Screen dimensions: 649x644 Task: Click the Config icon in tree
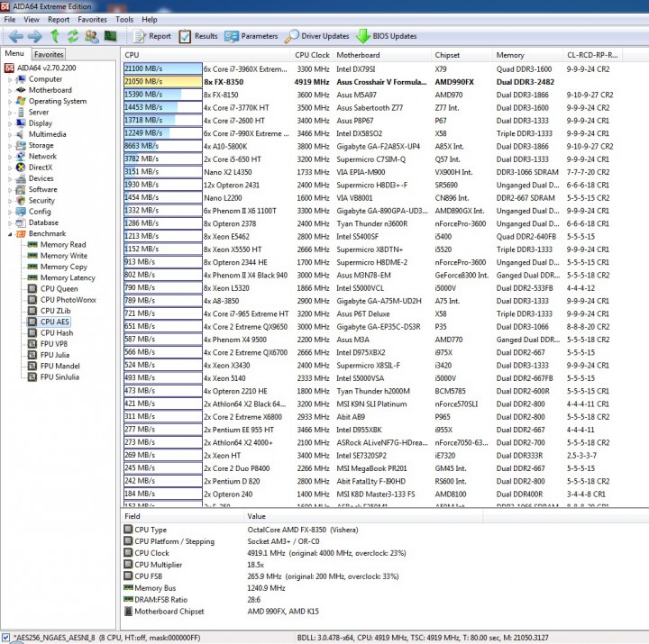21,212
